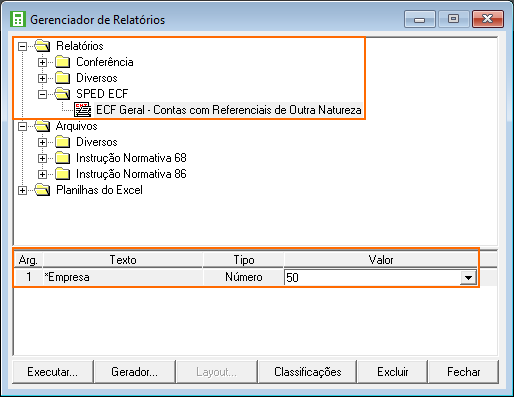Open the Empresa value dropdown arrow
The image size is (514, 397).
click(468, 277)
